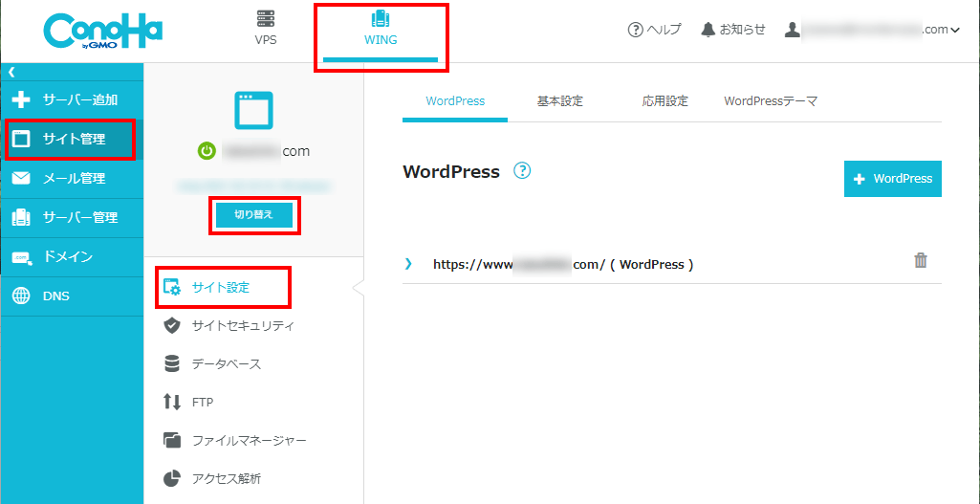This screenshot has width=980, height=504.
Task: Click the blurred server name link above 切り替え
Action: pyautogui.click(x=253, y=186)
